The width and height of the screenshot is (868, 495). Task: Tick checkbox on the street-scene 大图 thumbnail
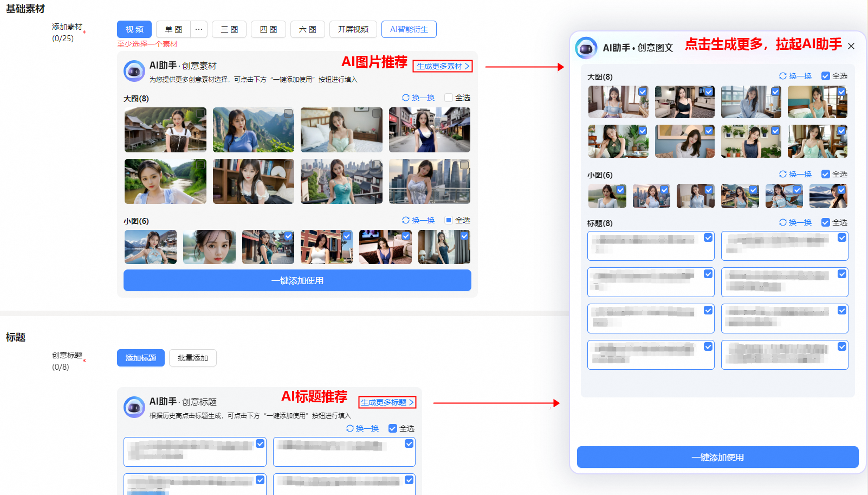[x=464, y=113]
